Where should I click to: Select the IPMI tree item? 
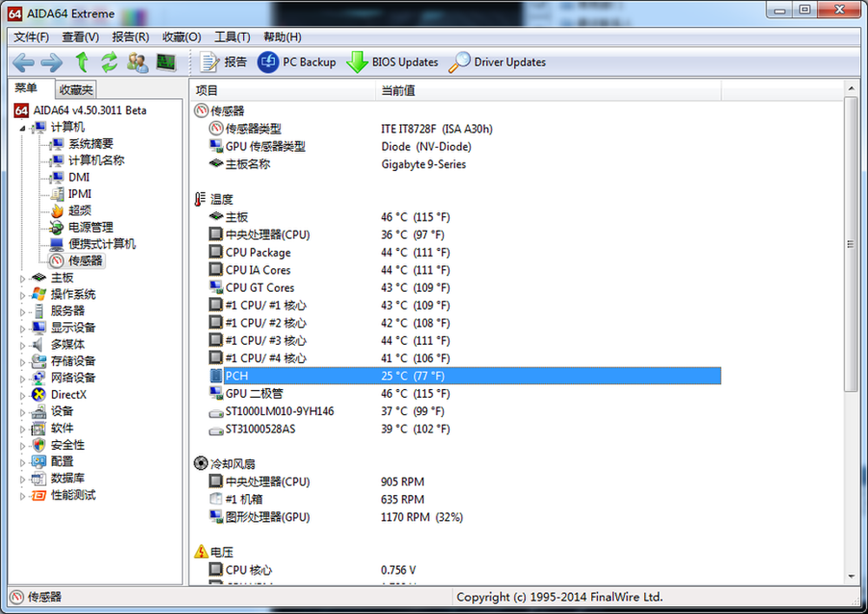click(80, 194)
